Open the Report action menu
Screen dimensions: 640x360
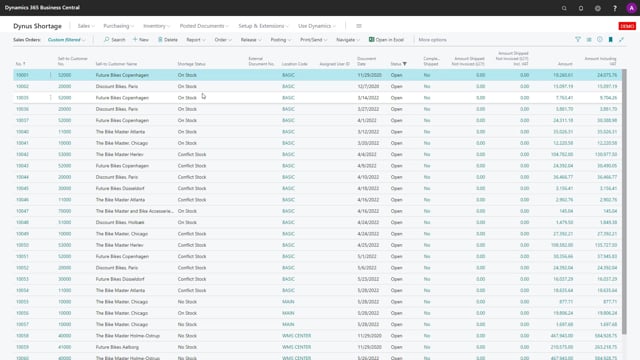click(x=196, y=40)
